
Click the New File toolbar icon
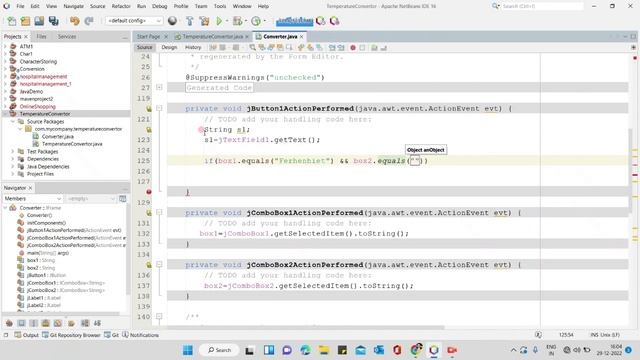12,21
